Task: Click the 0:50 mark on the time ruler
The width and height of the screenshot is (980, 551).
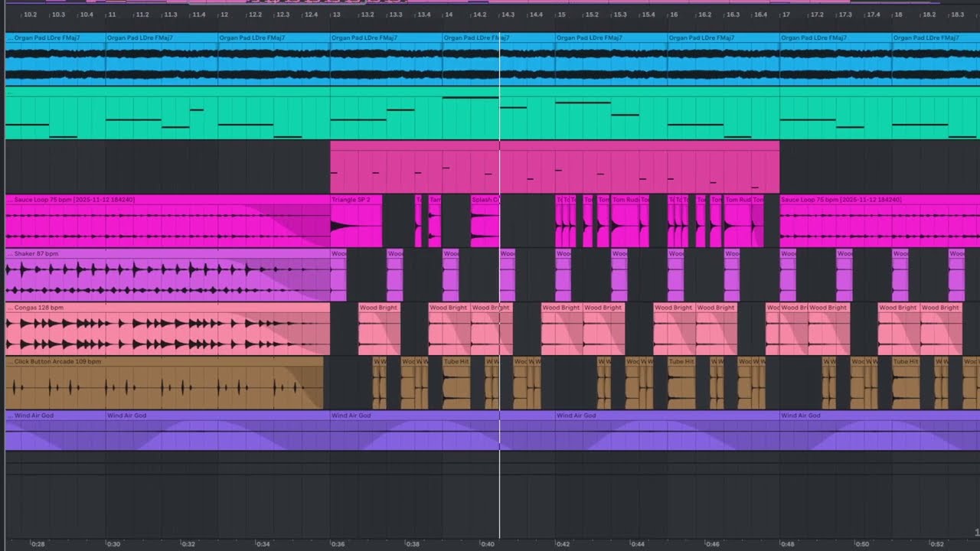Action: [x=862, y=544]
